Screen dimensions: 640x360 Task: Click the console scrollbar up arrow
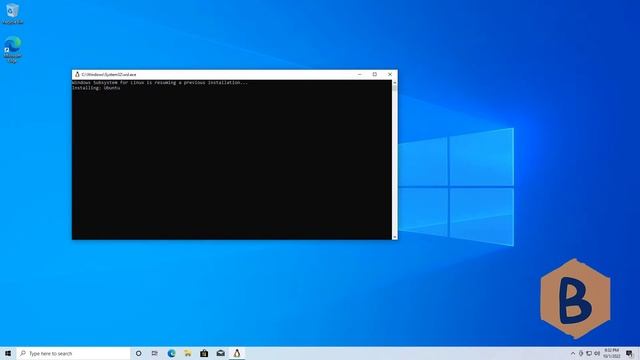[394, 83]
